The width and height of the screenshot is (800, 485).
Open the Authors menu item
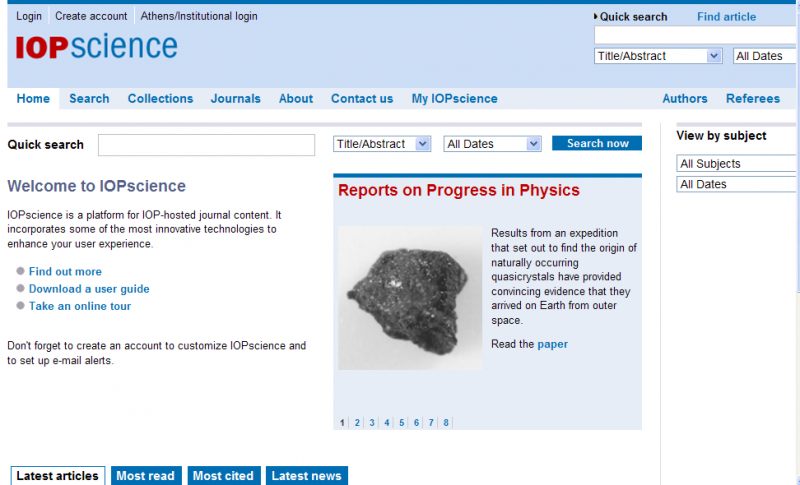coord(685,98)
